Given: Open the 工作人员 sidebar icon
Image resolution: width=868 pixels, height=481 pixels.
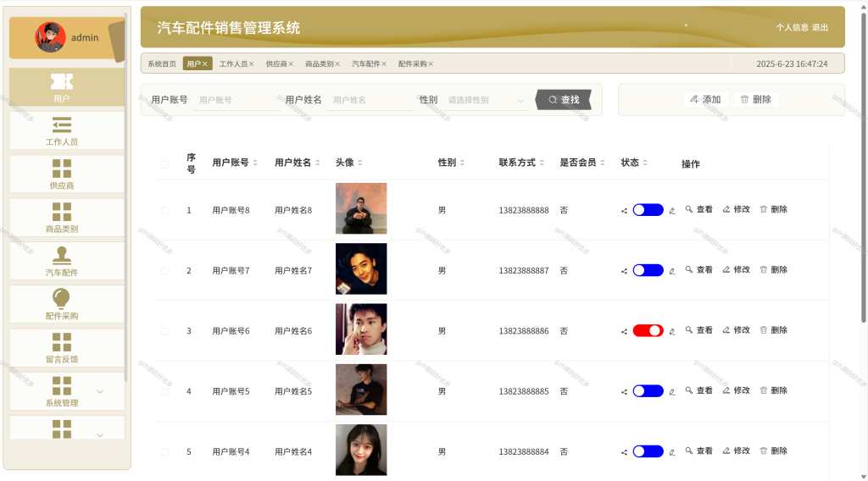Looking at the screenshot, I should point(61,124).
